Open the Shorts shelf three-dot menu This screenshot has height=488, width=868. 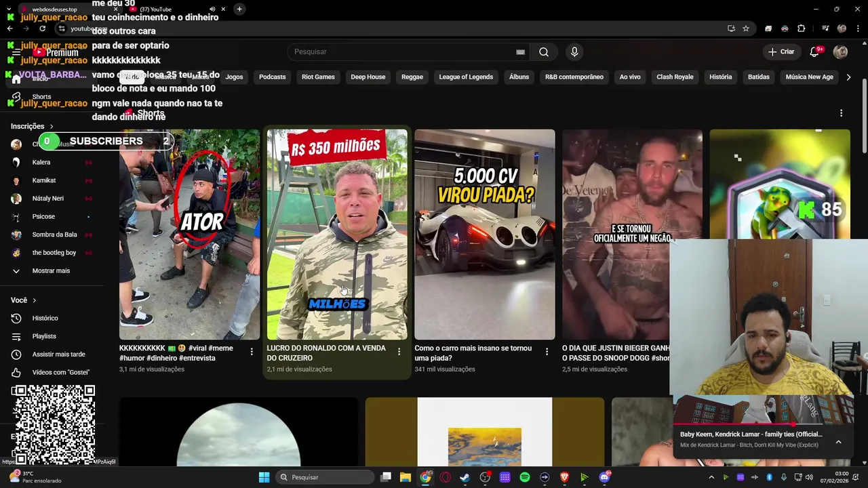pos(841,113)
